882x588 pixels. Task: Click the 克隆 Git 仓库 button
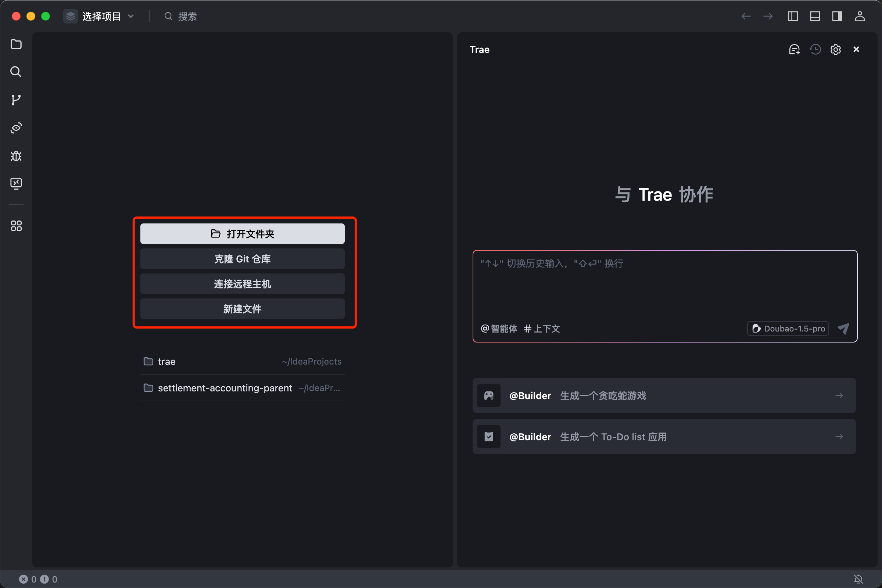(242, 259)
